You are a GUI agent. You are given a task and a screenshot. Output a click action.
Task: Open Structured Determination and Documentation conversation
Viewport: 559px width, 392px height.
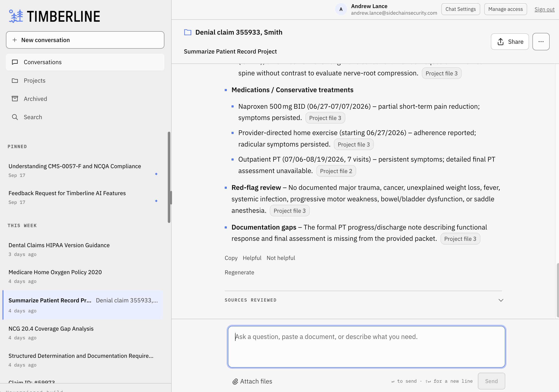83,360
